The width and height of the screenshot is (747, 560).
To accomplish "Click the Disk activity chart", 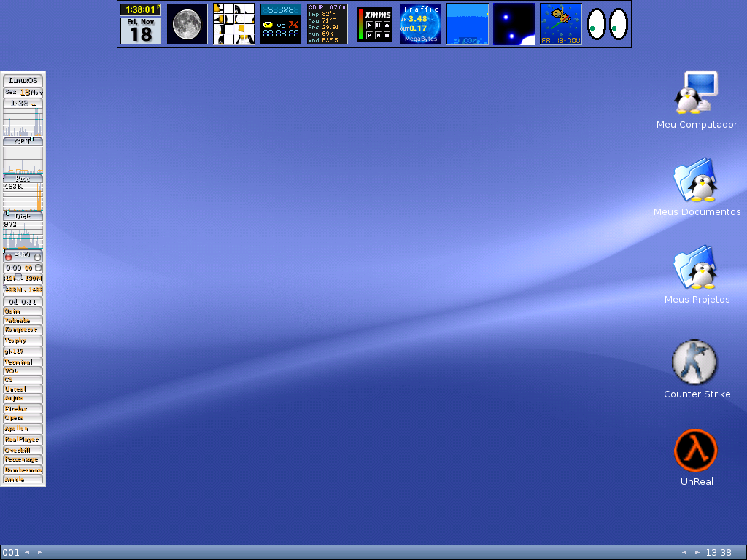I will coord(23,234).
